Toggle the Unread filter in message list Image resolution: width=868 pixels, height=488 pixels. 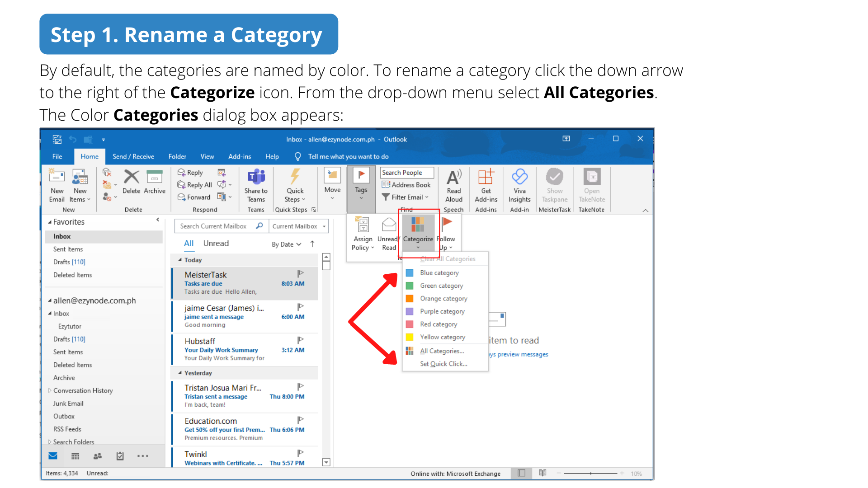[x=216, y=244]
